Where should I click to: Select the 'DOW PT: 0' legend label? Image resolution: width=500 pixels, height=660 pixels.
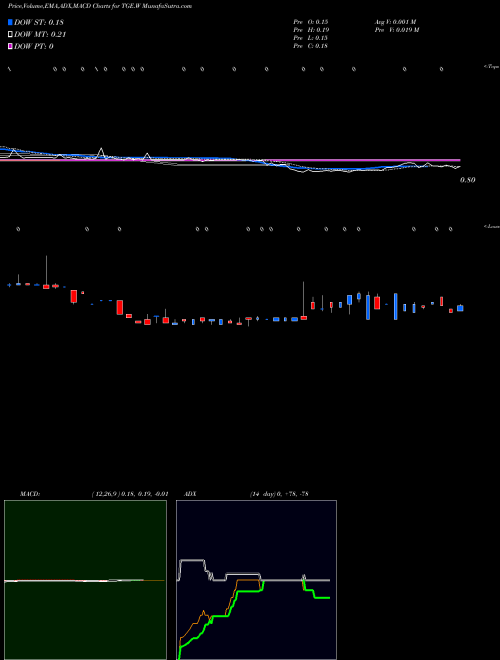[x=34, y=46]
